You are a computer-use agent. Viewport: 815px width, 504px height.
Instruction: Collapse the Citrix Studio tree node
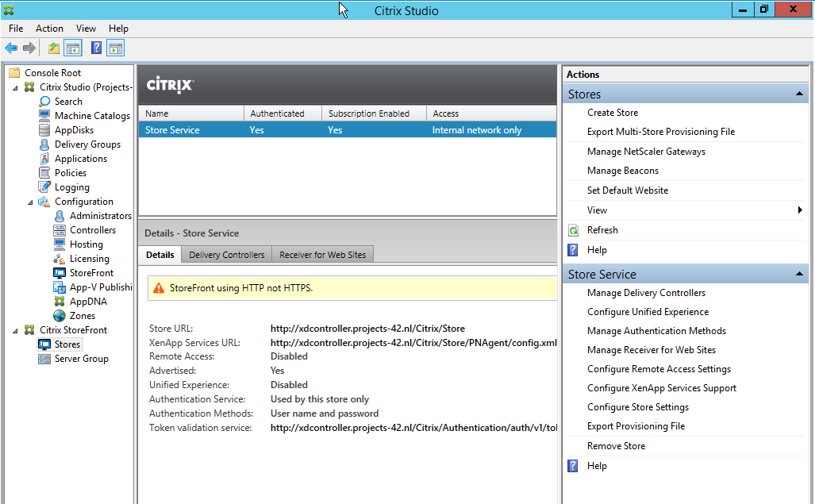coord(16,87)
